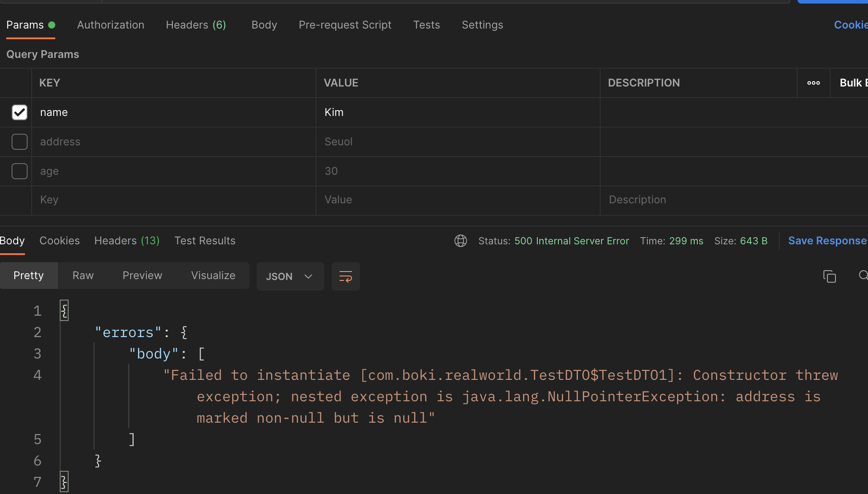The image size is (868, 494).
Task: Uncheck the name parameter checkbox
Action: (20, 112)
